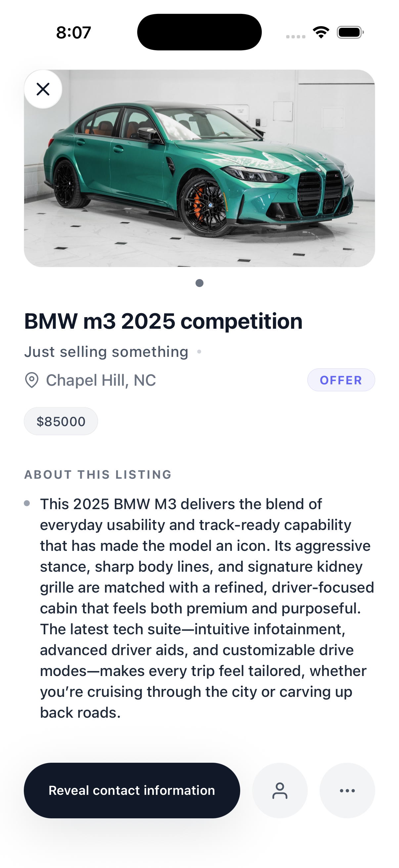Click the $85000 price chip
Image resolution: width=399 pixels, height=868 pixels.
pos(61,421)
